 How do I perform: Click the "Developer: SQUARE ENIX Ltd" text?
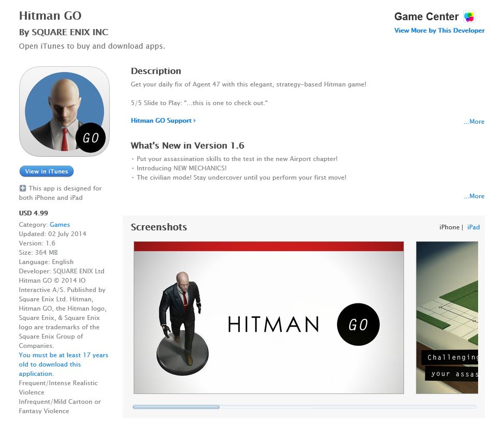click(62, 271)
